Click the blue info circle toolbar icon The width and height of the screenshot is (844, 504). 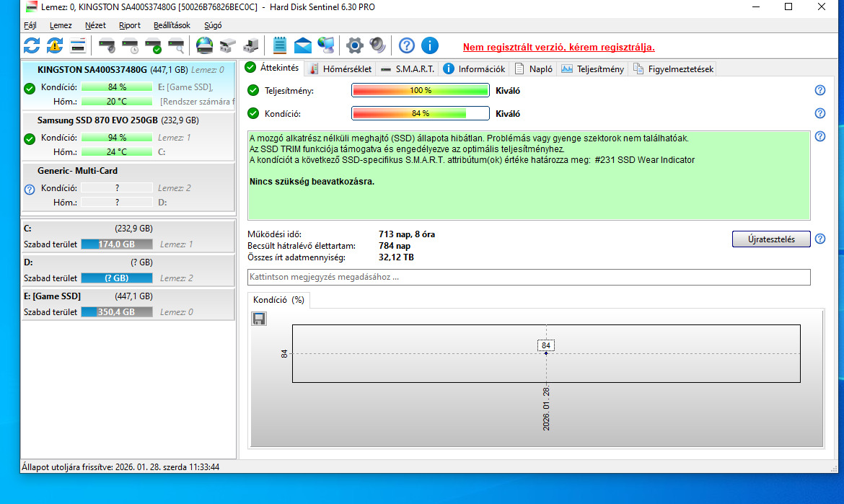[x=429, y=45]
